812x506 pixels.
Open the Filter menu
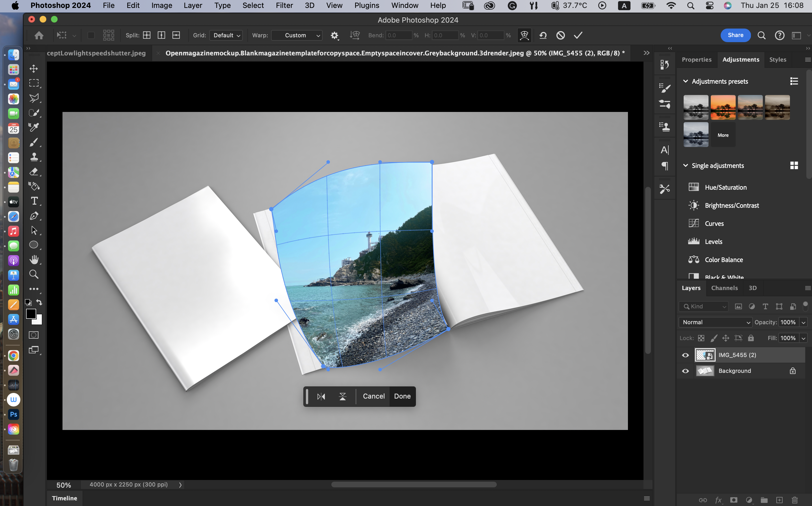(284, 5)
